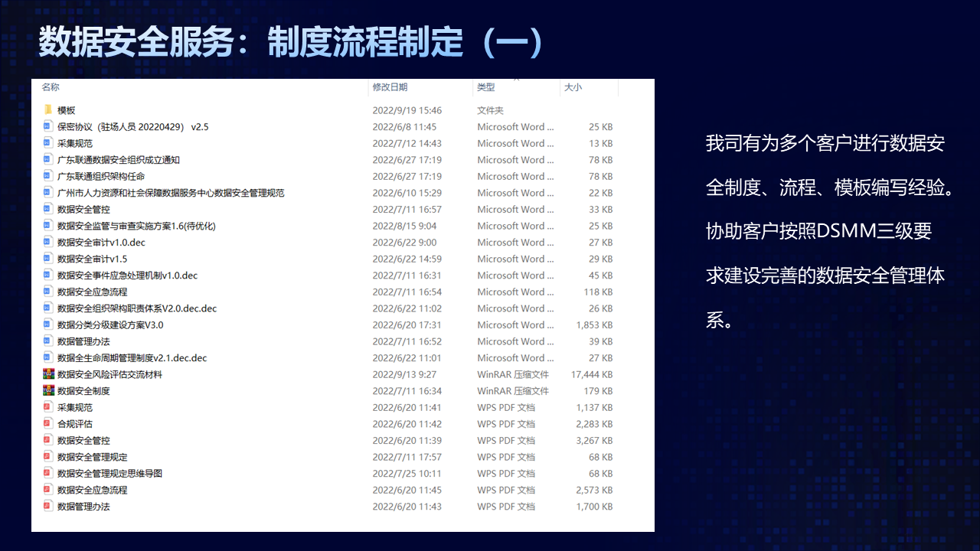Viewport: 980px width, 551px height.
Task: Click the date 2022/7/25 10:11
Action: coord(407,474)
